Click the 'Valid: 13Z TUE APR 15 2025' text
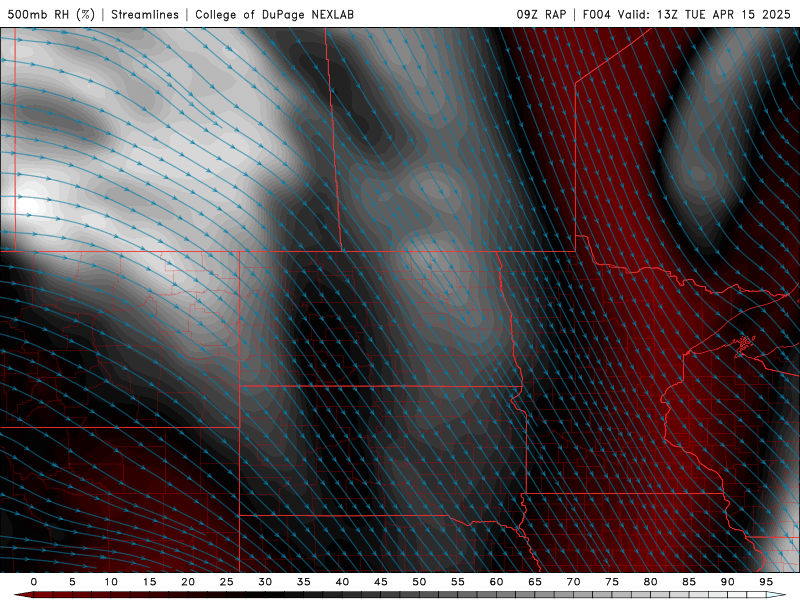 [704, 14]
